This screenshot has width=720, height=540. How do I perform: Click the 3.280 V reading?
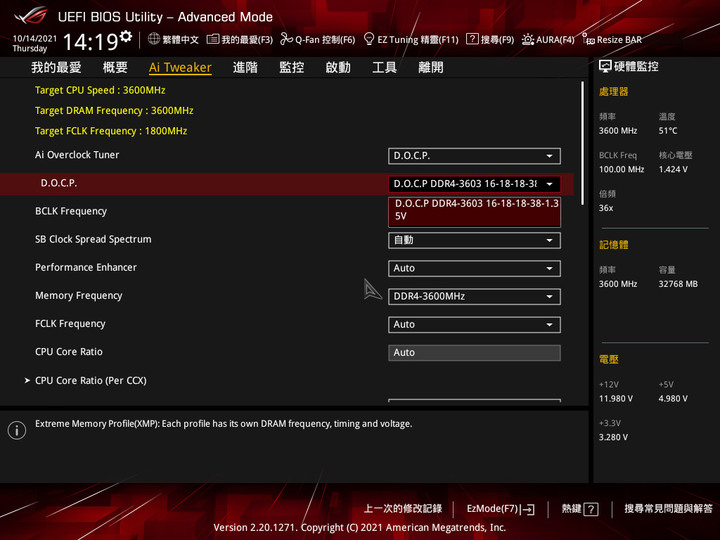tap(613, 437)
